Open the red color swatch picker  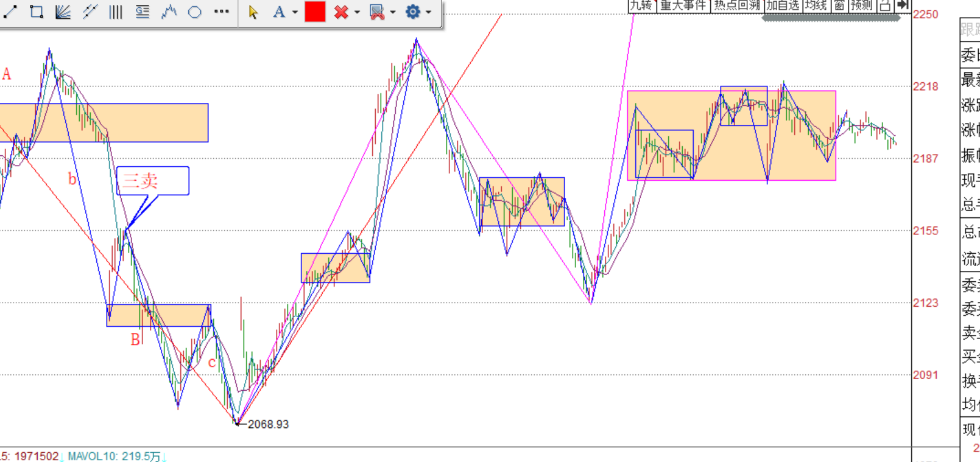315,12
